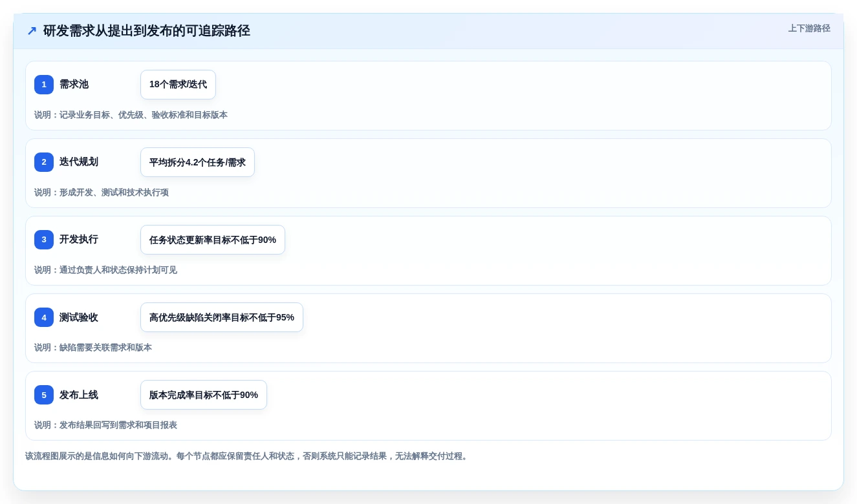Click the footer paragraph starting 该流程图展示的是

247,456
